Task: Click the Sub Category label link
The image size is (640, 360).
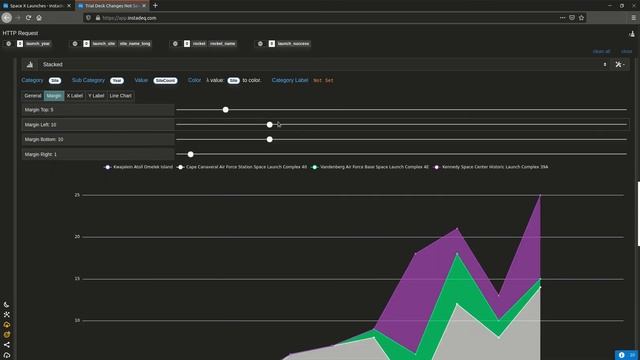Action: (x=88, y=80)
